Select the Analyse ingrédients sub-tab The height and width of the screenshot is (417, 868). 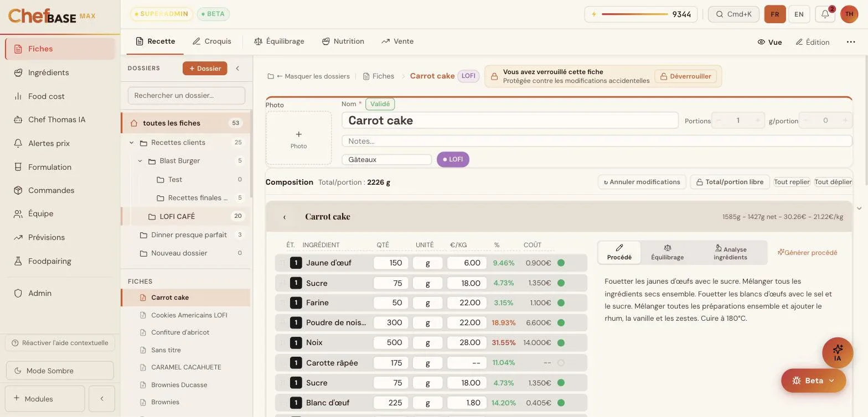[x=730, y=253]
